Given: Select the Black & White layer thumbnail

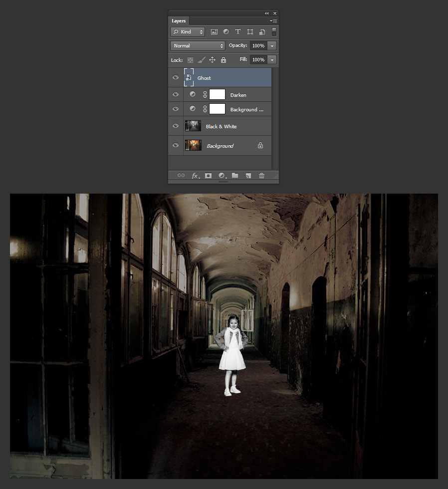Looking at the screenshot, I should (x=193, y=126).
